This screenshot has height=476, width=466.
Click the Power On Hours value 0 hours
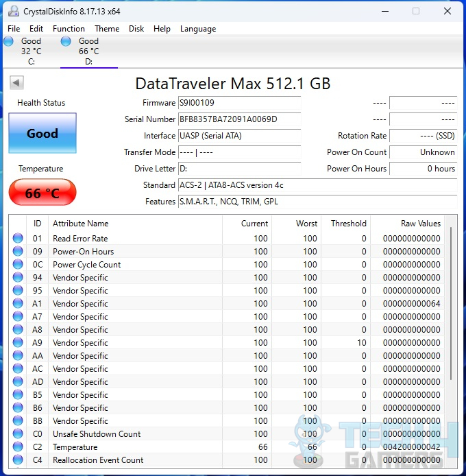[424, 168]
